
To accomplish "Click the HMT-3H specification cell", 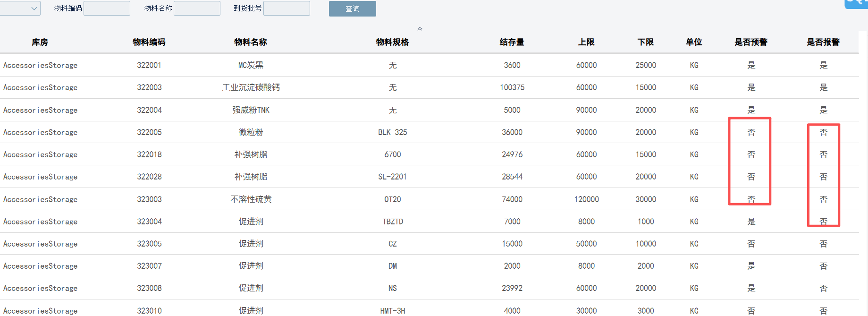I will pyautogui.click(x=392, y=311).
